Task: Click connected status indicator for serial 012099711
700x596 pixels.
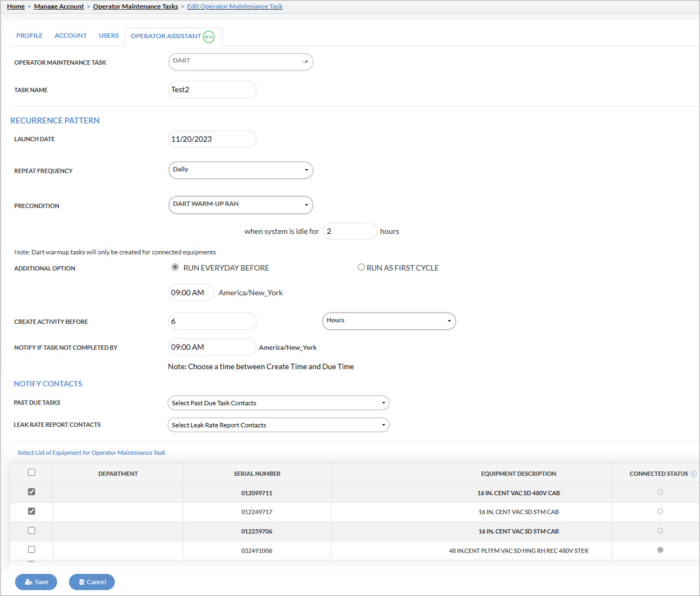Action: click(660, 493)
